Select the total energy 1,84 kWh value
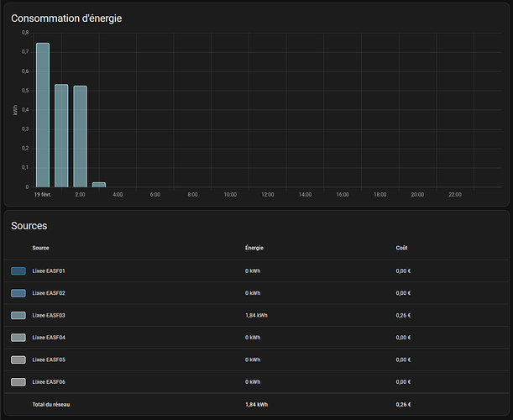The height and width of the screenshot is (420, 513). coord(257,405)
